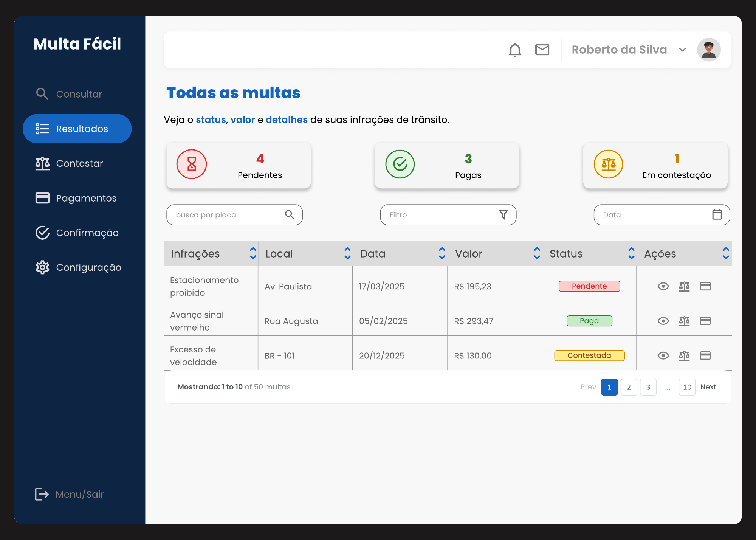Screen dimensions: 756x540
Task: Open the Filtro dropdown
Action: (x=448, y=215)
